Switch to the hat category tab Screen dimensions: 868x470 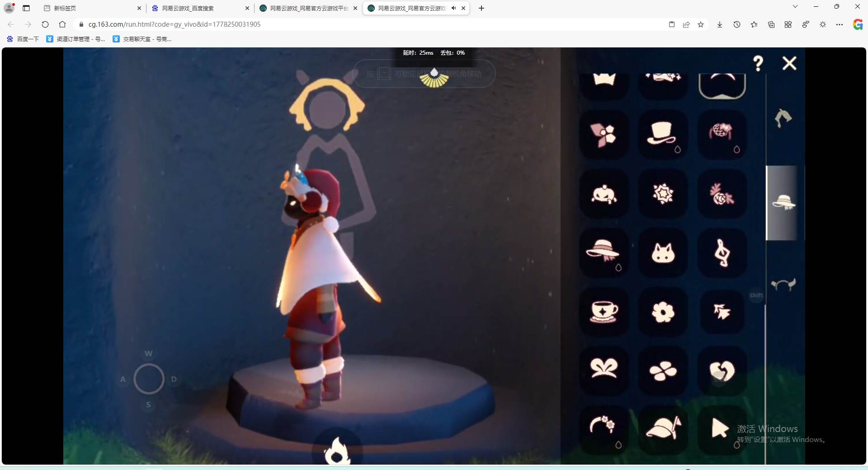pyautogui.click(x=783, y=202)
